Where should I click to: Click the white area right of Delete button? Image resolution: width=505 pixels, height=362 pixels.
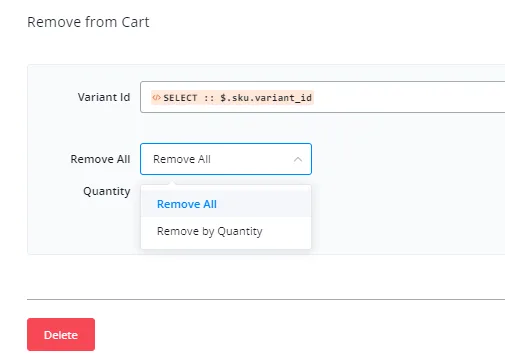(300, 334)
